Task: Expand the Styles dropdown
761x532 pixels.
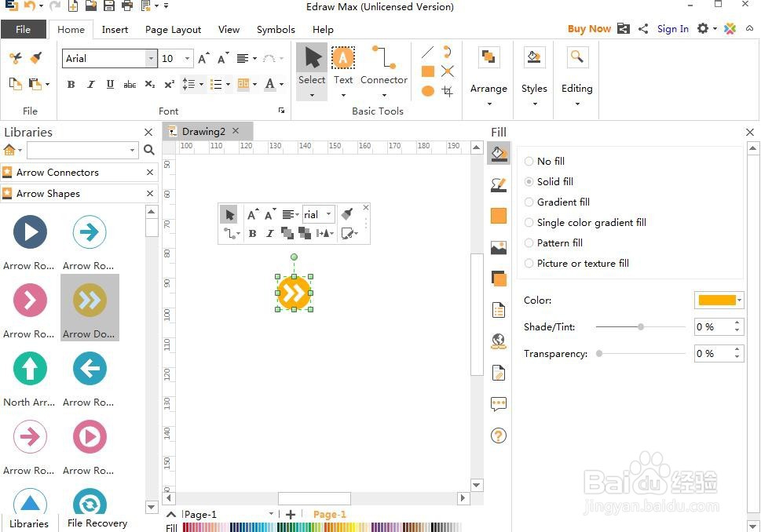Action: click(534, 104)
